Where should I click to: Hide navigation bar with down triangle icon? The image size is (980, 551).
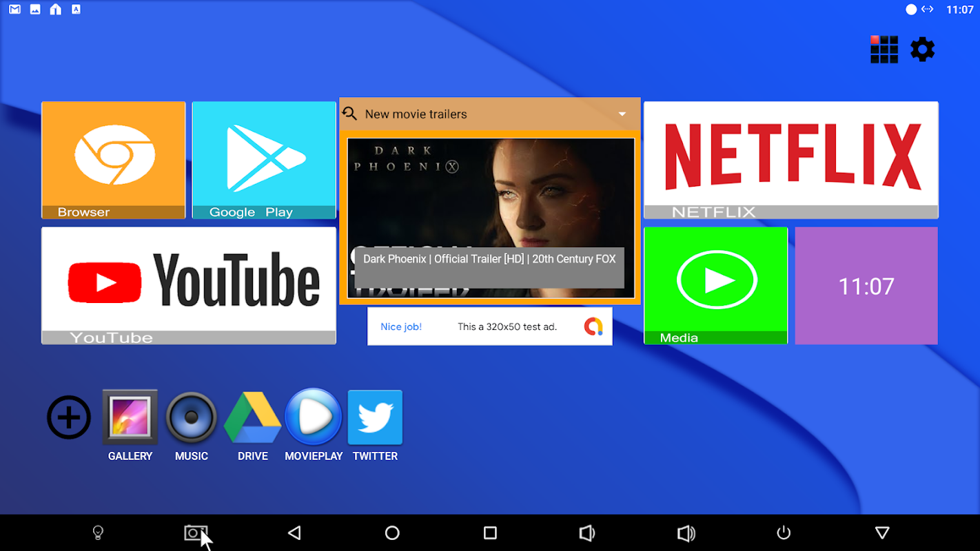882,532
